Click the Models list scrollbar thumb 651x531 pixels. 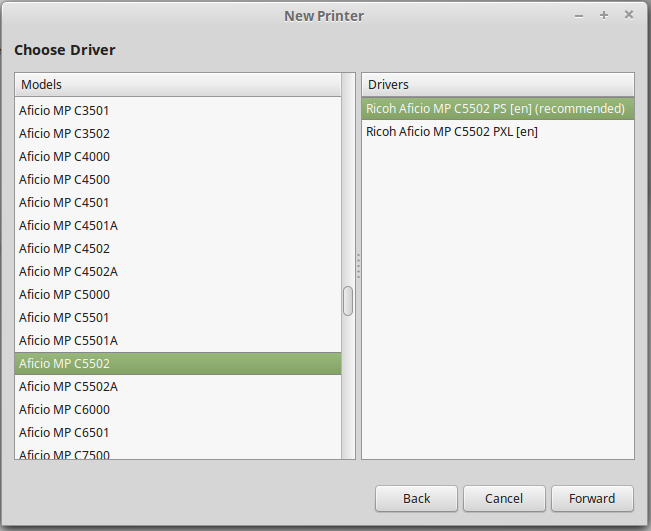pos(348,301)
